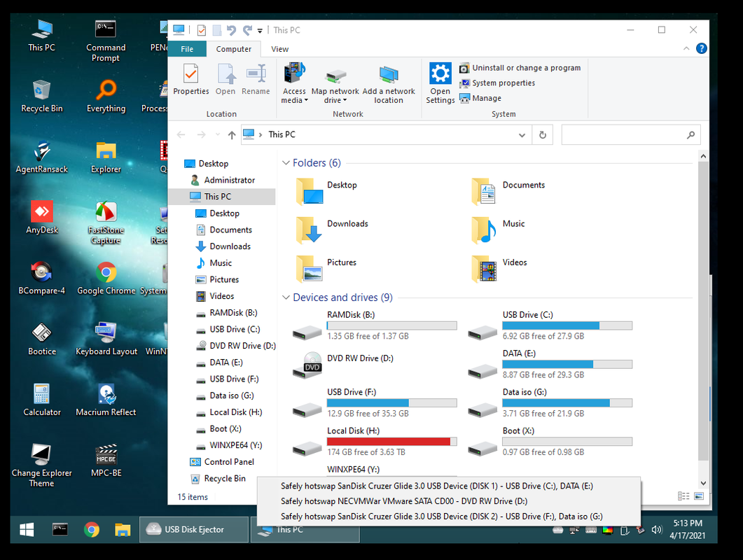This screenshot has width=743, height=560.
Task: Select RAMDisk (B:) in drives list
Action: click(x=375, y=325)
